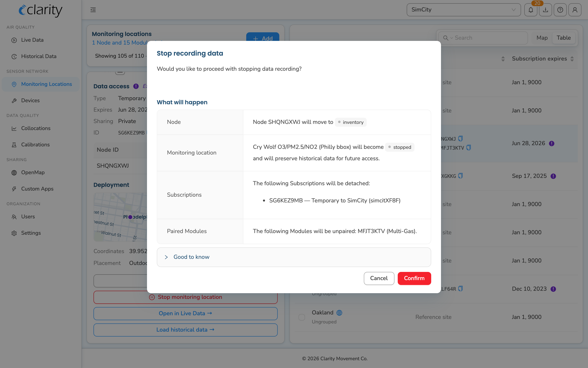Image resolution: width=588 pixels, height=368 pixels.
Task: Click SG6KEZ9MB subscription bullet in dialog
Action: (335, 201)
